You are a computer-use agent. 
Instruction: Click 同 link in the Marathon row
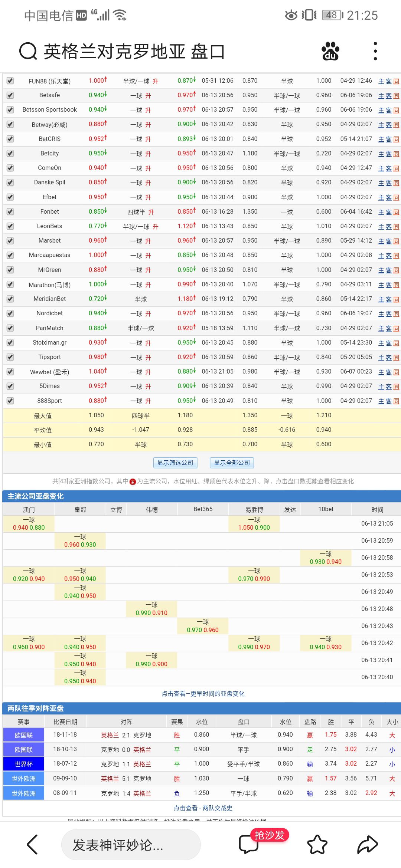(x=396, y=285)
